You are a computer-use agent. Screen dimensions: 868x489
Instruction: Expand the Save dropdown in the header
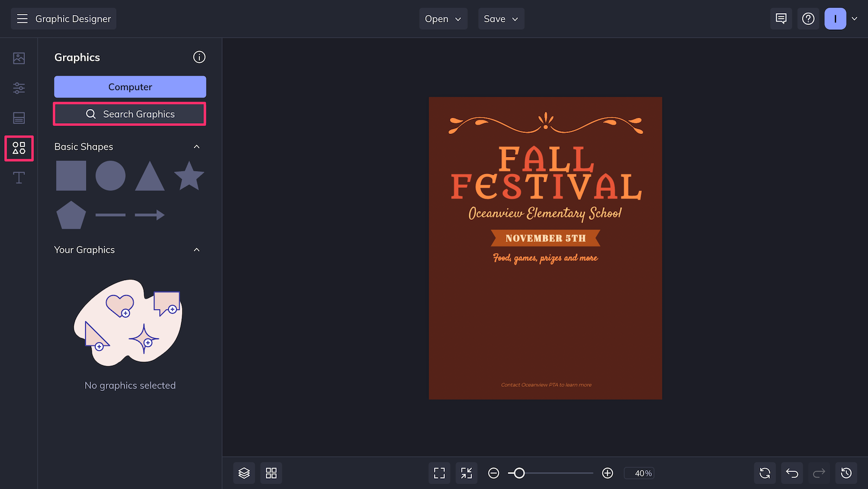[500, 18]
